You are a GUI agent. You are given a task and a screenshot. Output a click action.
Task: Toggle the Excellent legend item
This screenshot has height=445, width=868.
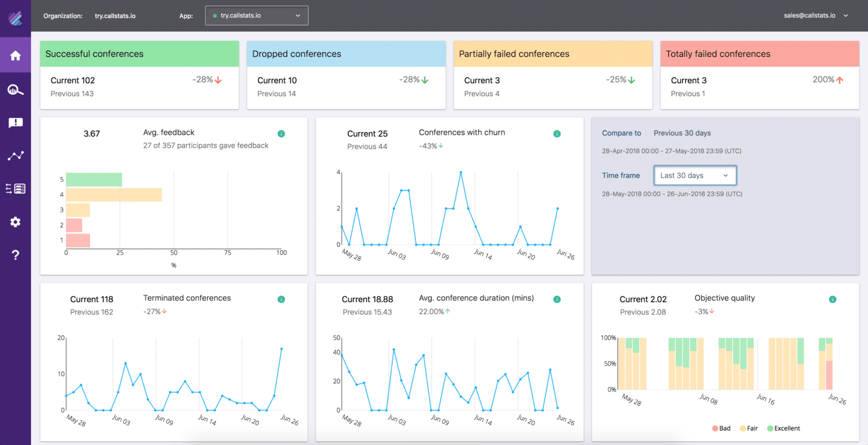pos(784,428)
